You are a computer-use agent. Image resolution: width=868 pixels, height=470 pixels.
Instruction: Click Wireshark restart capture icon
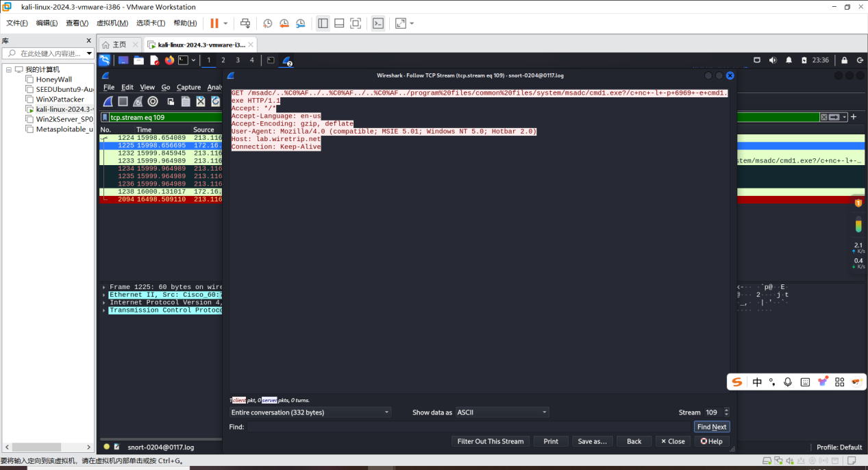pos(138,101)
